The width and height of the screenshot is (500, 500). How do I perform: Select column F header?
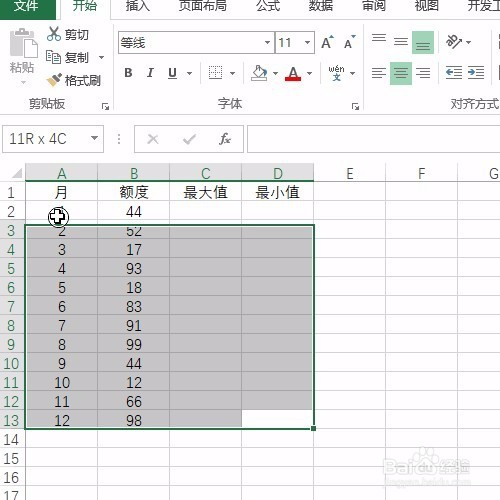422,173
